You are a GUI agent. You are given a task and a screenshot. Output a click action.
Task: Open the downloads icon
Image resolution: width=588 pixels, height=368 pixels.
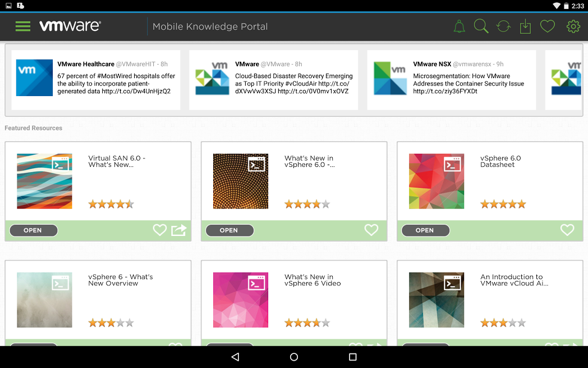(525, 26)
